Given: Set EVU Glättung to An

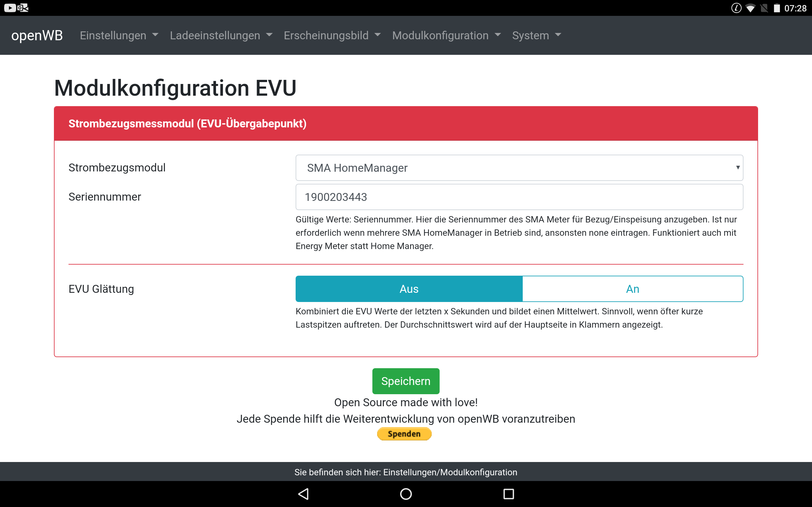Looking at the screenshot, I should [x=632, y=289].
